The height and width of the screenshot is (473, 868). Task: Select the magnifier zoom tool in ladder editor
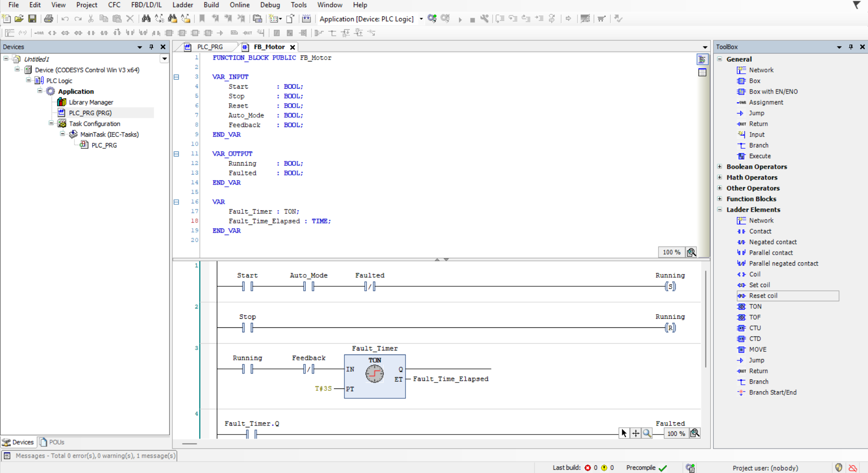pyautogui.click(x=647, y=433)
